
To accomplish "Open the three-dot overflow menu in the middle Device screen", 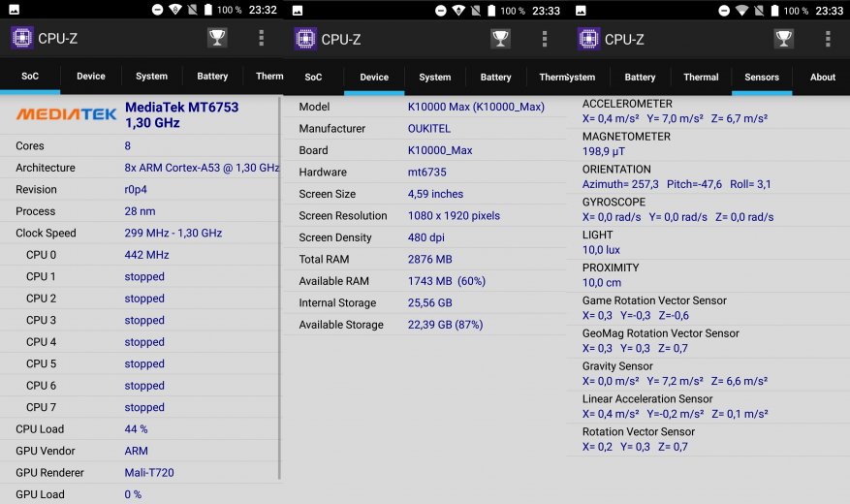I will 545,39.
